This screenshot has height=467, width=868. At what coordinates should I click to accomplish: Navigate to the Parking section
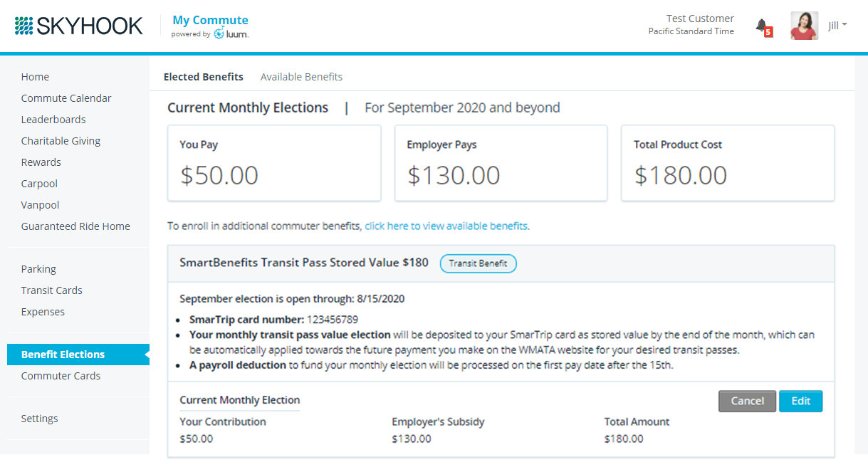point(38,269)
